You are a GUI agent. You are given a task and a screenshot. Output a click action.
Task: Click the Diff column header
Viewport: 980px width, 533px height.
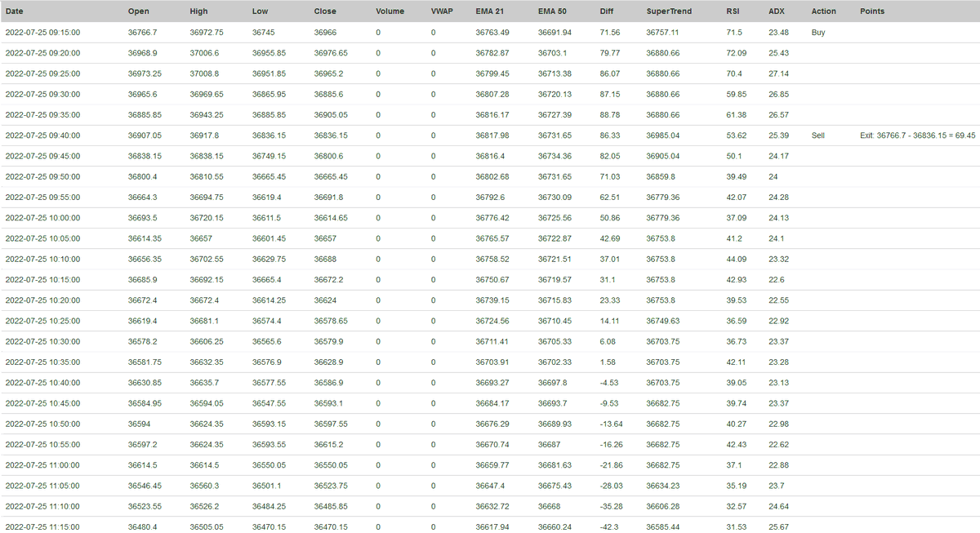[x=607, y=11]
